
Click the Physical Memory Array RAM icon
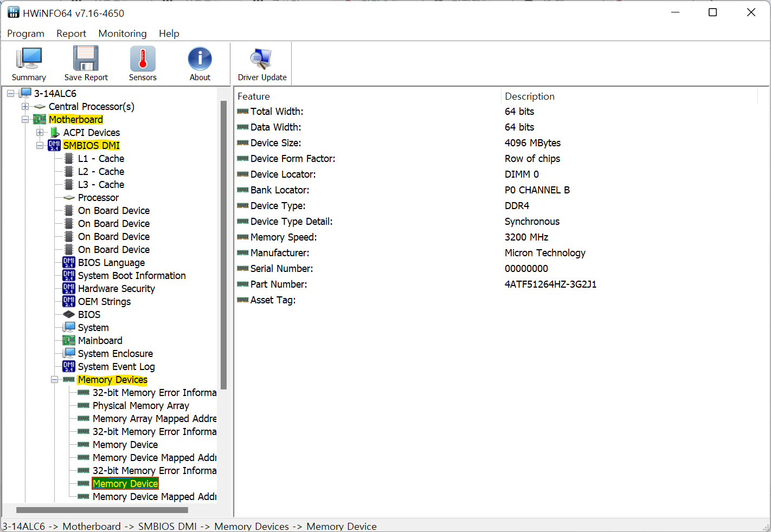click(83, 405)
